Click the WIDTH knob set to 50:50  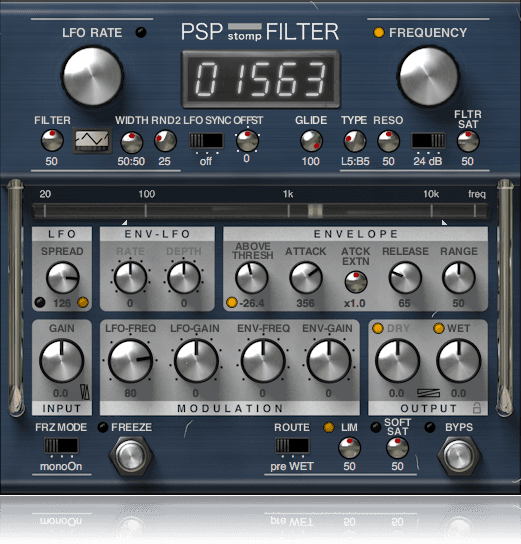131,142
